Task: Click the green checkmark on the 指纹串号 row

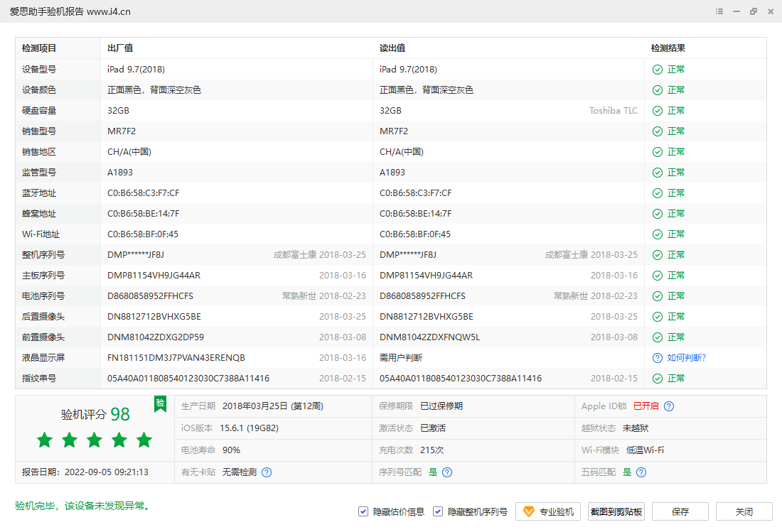Action: 656,378
